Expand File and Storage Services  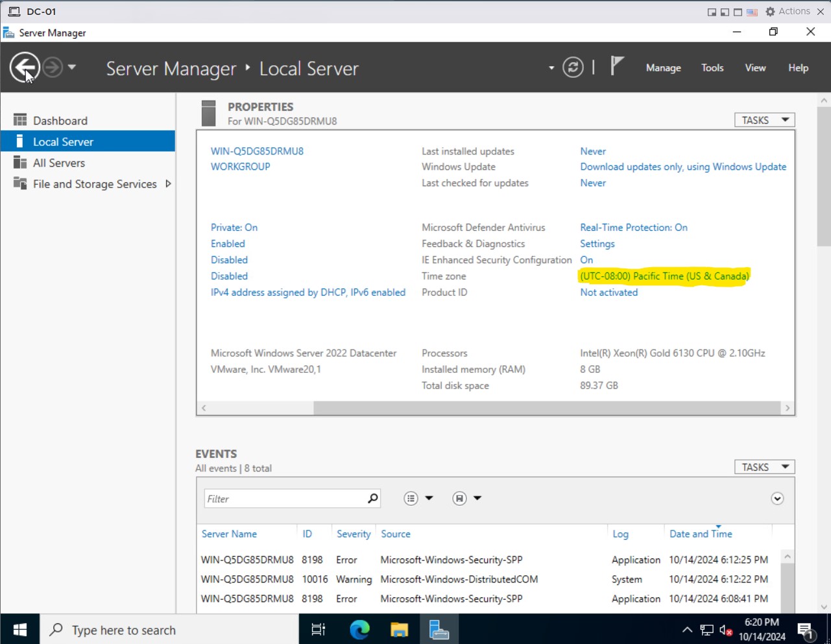168,184
